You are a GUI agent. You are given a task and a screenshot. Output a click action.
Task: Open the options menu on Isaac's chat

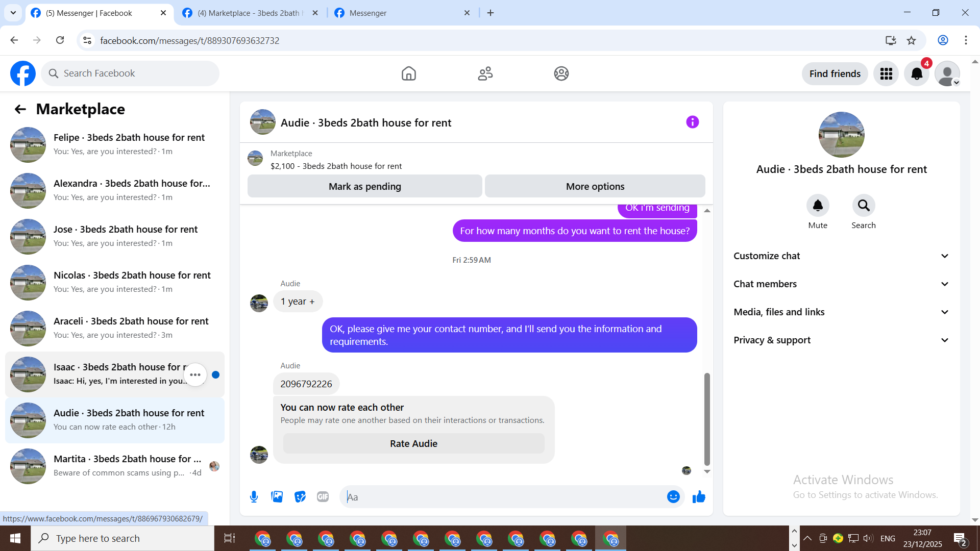(195, 374)
